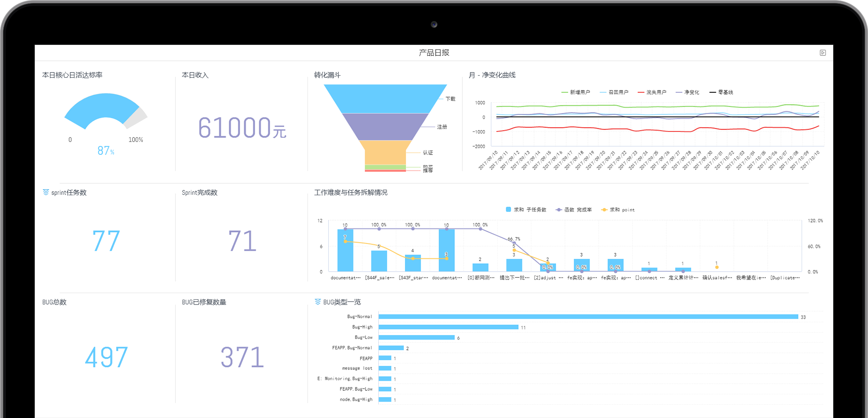The height and width of the screenshot is (418, 868).
Task: Click the Bug-Low bar with value 6
Action: [417, 338]
